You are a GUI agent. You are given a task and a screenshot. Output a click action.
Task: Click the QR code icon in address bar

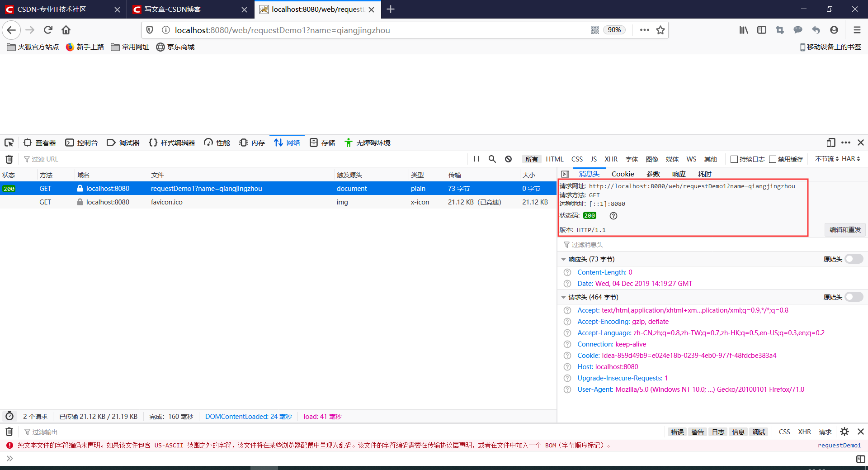[x=595, y=30]
